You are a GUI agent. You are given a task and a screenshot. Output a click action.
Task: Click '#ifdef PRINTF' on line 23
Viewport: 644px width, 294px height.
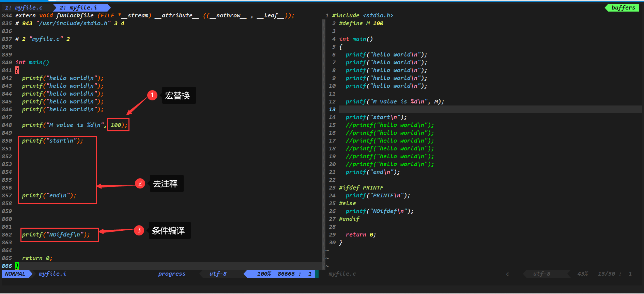pos(361,188)
